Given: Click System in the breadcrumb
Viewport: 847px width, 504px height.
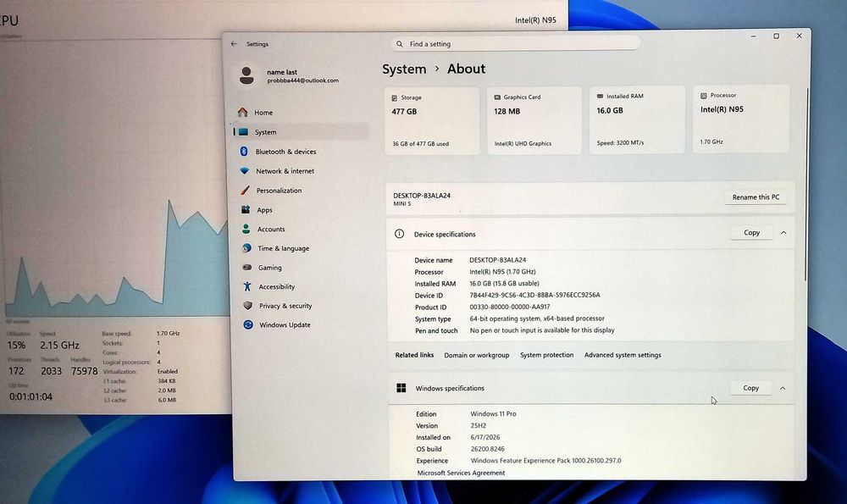Looking at the screenshot, I should pos(404,69).
